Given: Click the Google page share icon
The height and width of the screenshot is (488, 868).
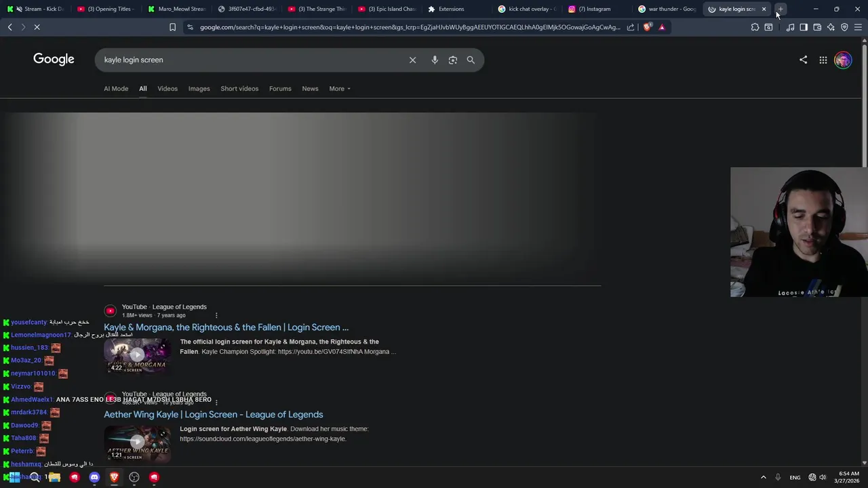Looking at the screenshot, I should (803, 60).
